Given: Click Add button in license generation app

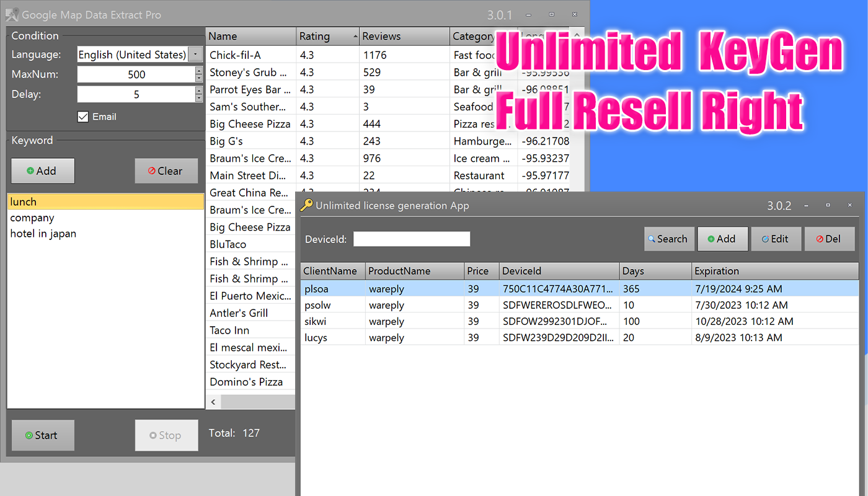Looking at the screenshot, I should pos(722,239).
